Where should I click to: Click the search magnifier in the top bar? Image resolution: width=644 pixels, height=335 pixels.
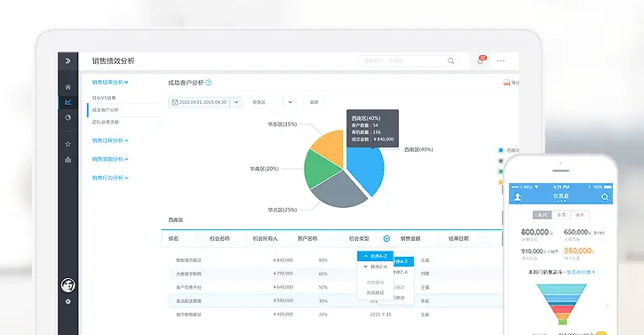[451, 60]
